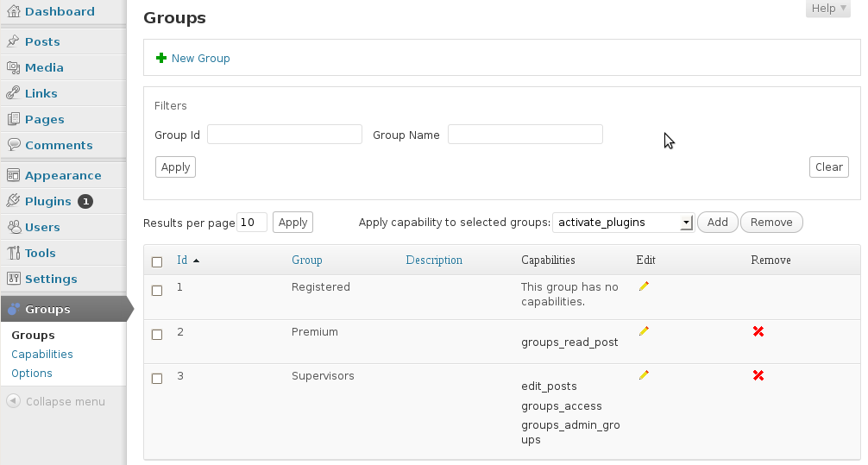Click the Plugins plug icon in sidebar
Viewport: 868px width, 465px height.
tap(13, 201)
